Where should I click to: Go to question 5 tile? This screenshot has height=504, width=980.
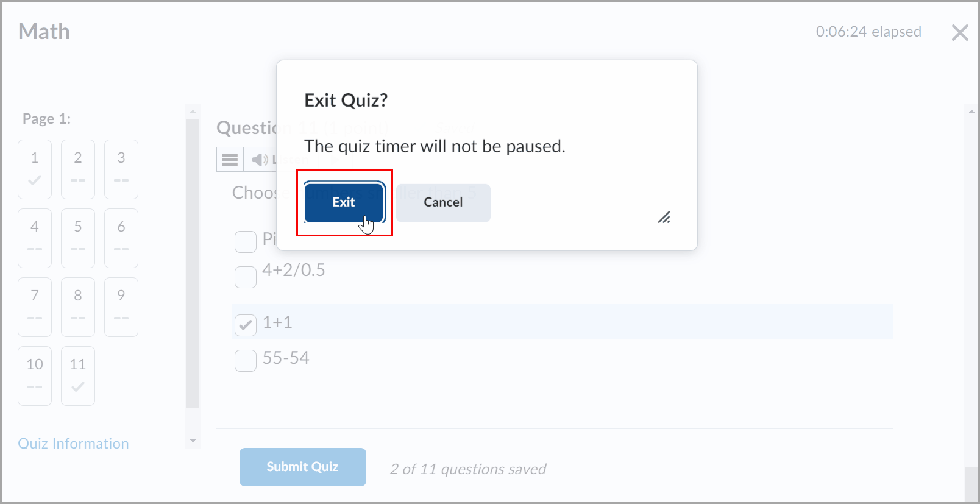click(x=78, y=238)
